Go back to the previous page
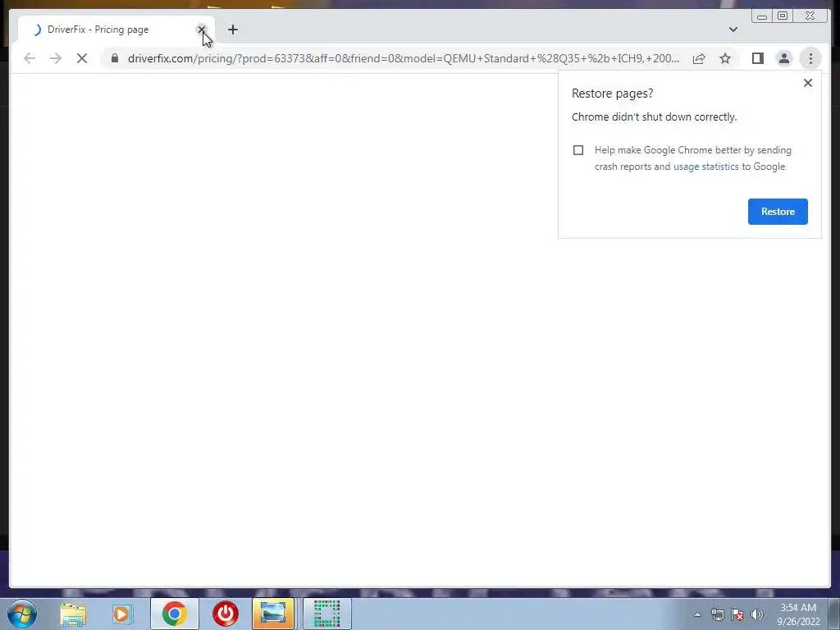This screenshot has height=630, width=840. pyautogui.click(x=30, y=58)
